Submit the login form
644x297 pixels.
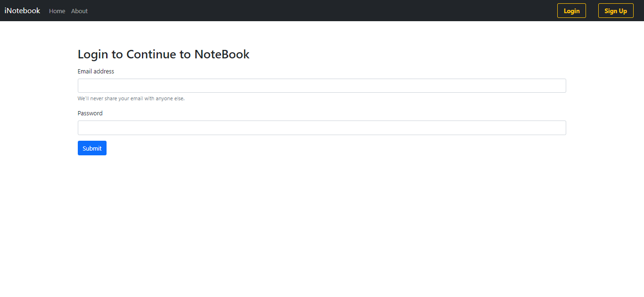(92, 148)
